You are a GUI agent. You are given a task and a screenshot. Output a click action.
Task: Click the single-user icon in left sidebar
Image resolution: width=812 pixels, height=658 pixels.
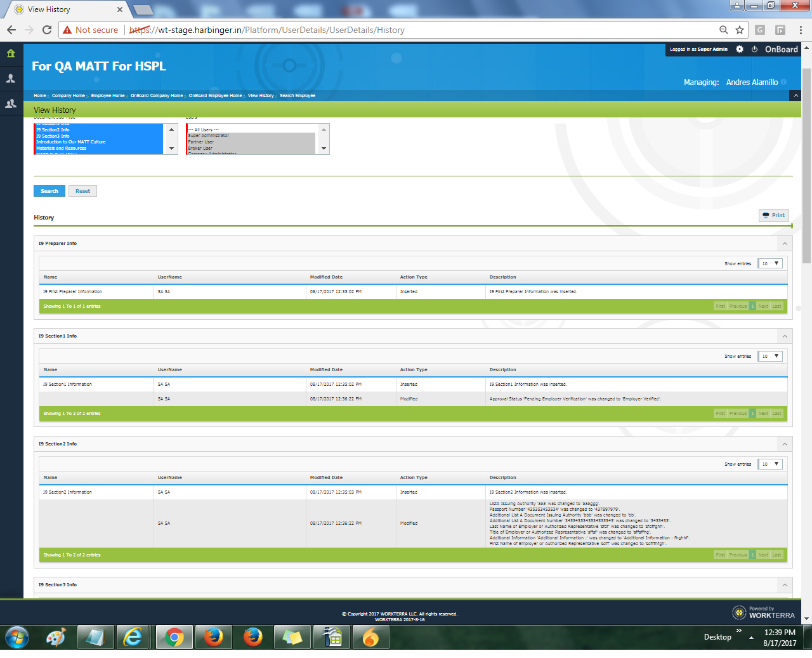point(11,79)
